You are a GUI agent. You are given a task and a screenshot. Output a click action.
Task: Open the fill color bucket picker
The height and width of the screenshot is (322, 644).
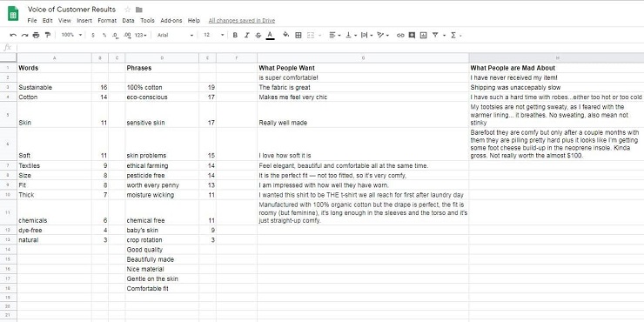click(x=285, y=36)
